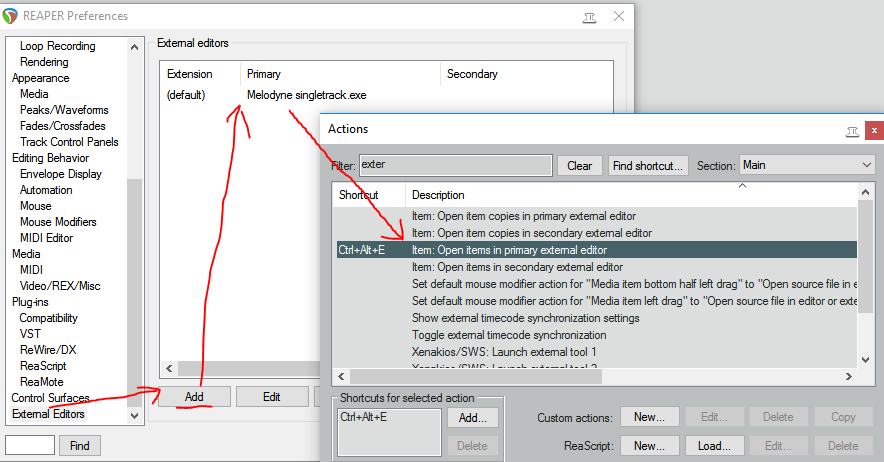Image resolution: width=884 pixels, height=462 pixels.
Task: Select Xenakios/SWS: Launch external tool 1
Action: [504, 352]
